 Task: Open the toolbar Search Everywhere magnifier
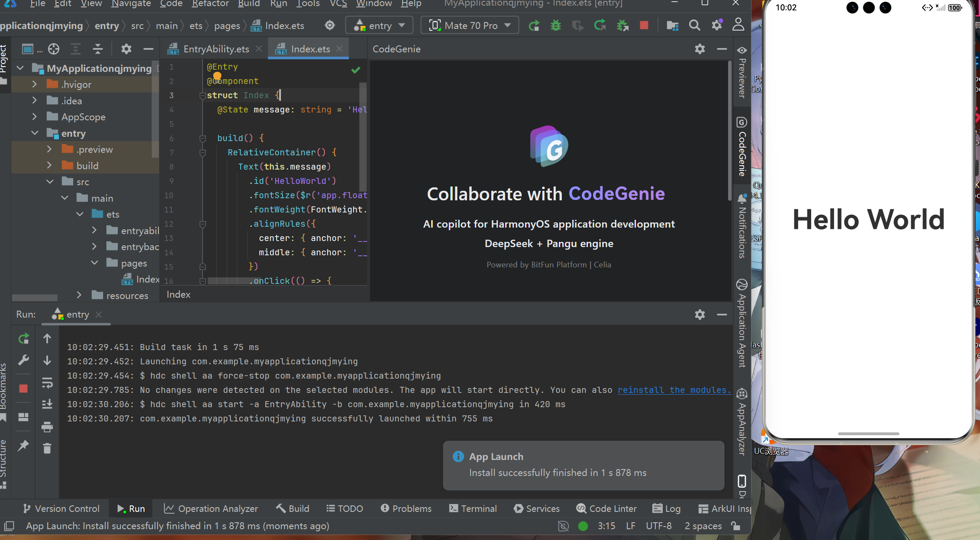pos(694,26)
